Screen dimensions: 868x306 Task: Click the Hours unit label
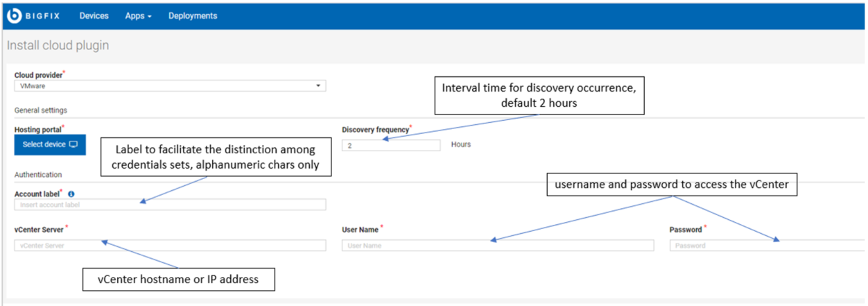tap(461, 145)
